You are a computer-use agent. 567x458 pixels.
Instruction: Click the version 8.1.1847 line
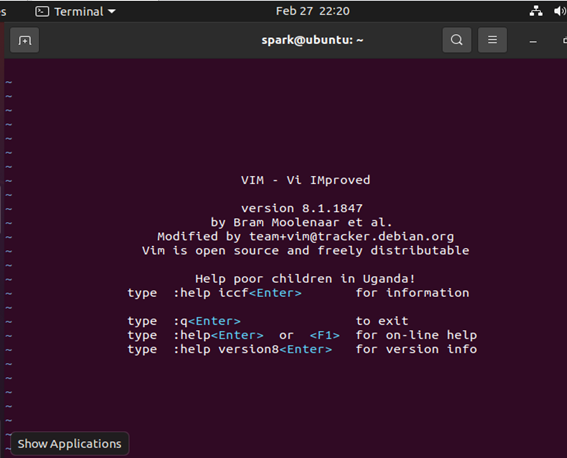click(x=302, y=208)
